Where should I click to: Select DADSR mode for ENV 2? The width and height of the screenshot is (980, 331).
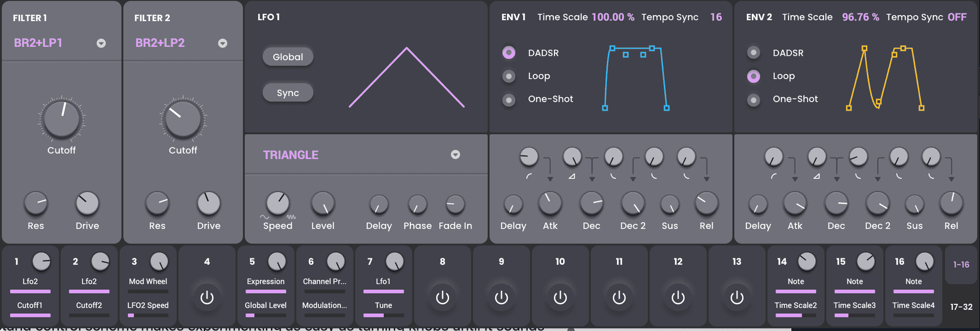point(753,52)
